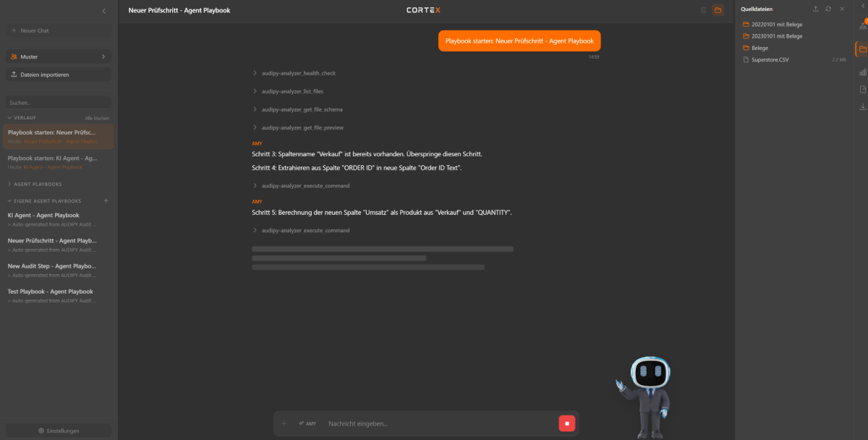
Task: Open the download panel in right sidebar
Action: 862,106
